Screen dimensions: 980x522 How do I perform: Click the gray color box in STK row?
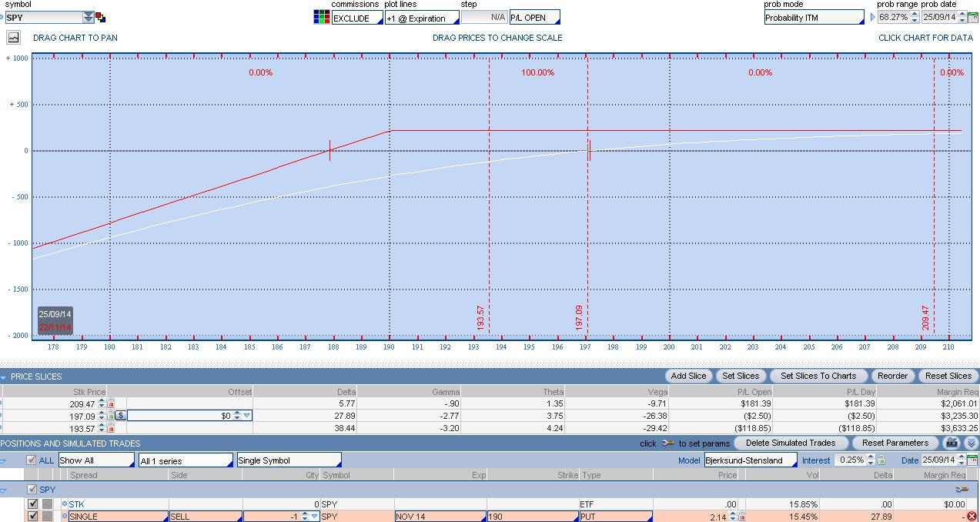click(48, 504)
